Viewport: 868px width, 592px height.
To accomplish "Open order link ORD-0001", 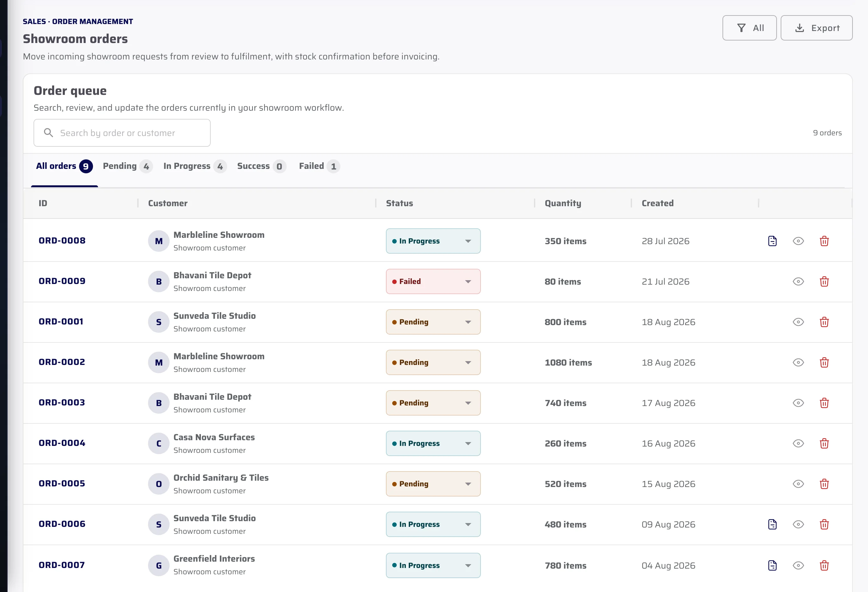I will click(x=61, y=322).
